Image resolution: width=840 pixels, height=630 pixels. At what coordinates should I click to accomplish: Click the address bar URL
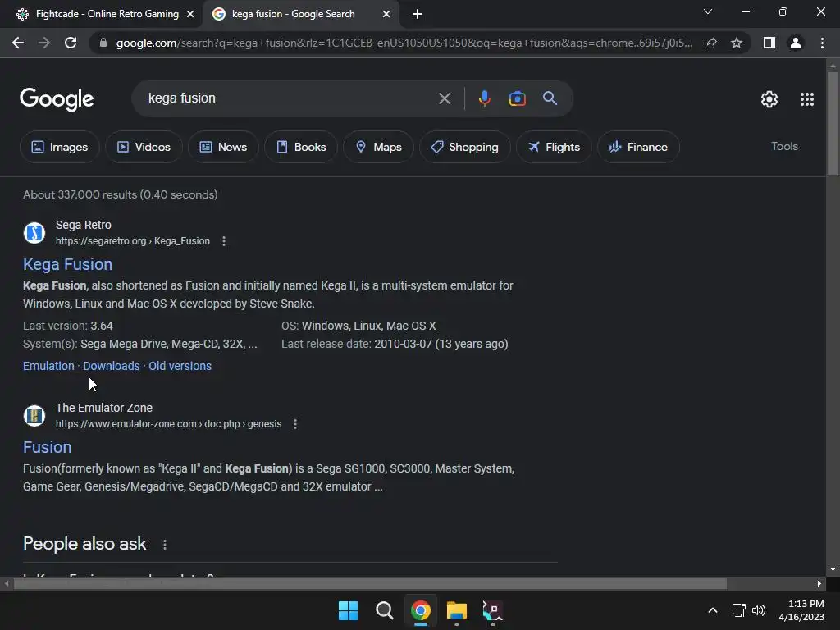(404, 43)
